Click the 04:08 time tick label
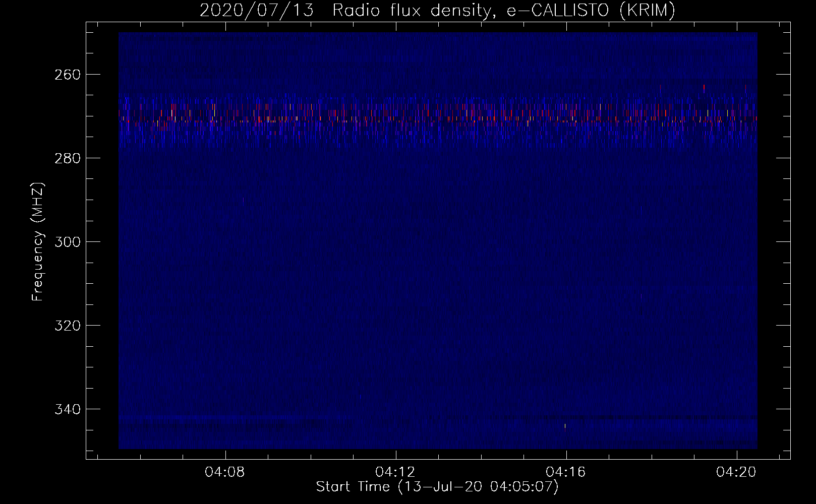 (x=225, y=472)
